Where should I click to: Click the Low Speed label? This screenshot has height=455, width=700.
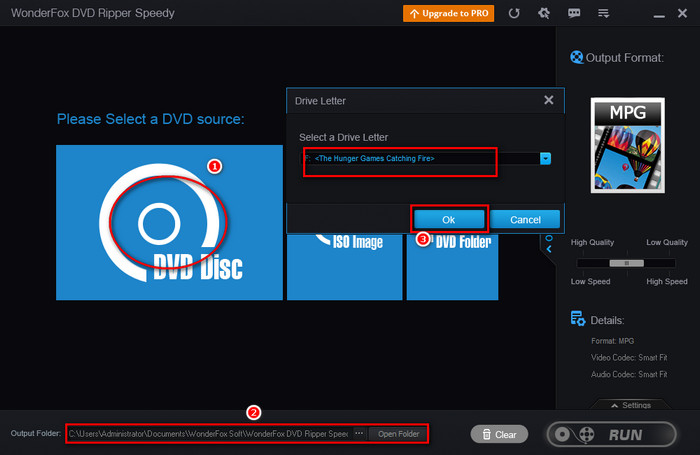[x=590, y=281]
